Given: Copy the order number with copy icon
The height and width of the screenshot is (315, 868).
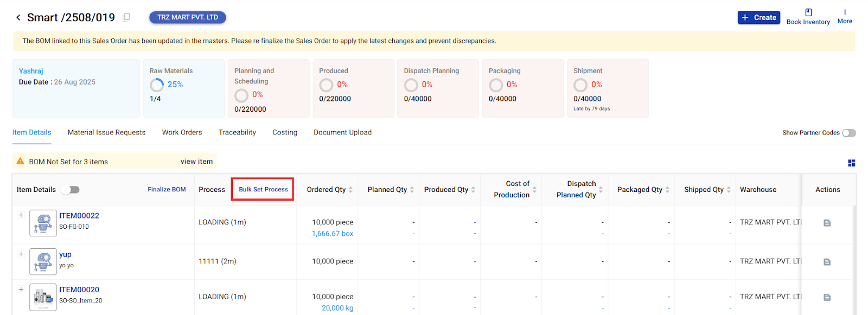Looking at the screenshot, I should click(126, 17).
